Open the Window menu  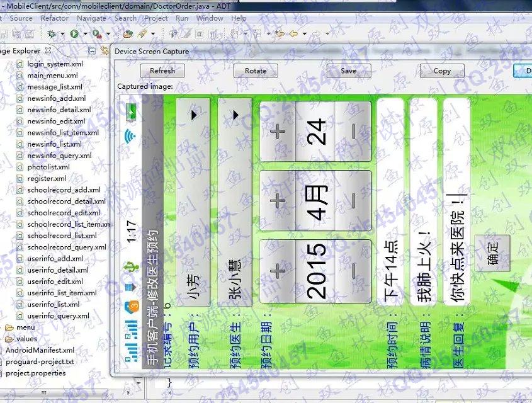click(209, 18)
